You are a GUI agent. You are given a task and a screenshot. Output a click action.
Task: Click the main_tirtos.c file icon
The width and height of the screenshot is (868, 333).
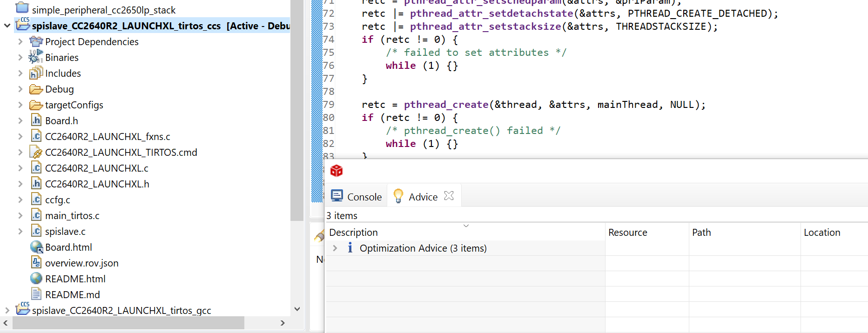point(36,215)
